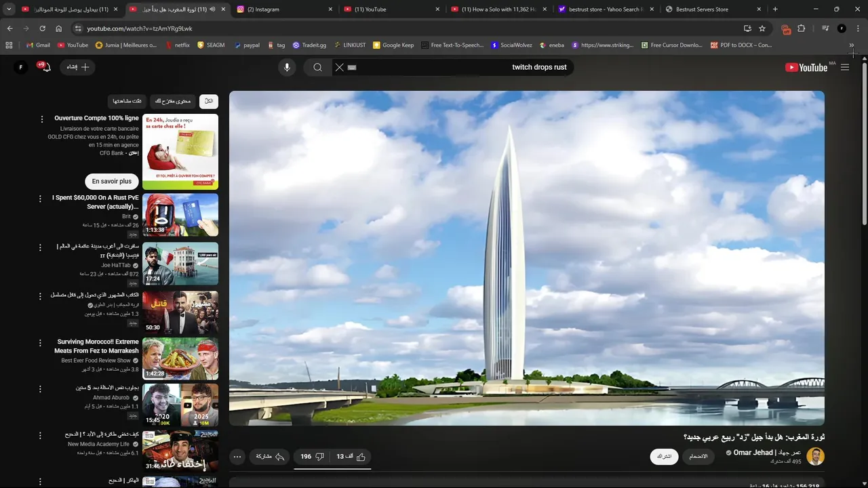Open a new browser tab
This screenshot has height=488, width=868.
pos(775,9)
